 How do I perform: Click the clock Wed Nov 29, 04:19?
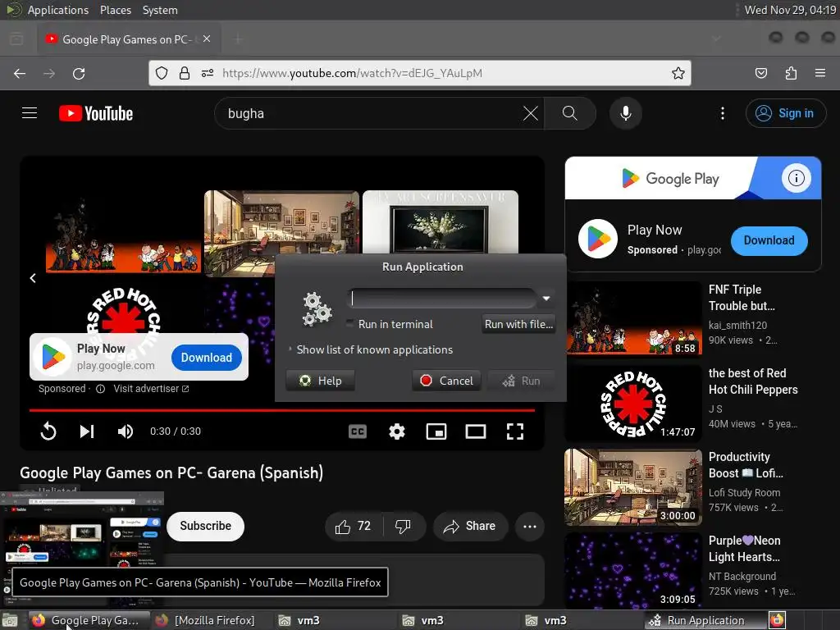tap(790, 10)
